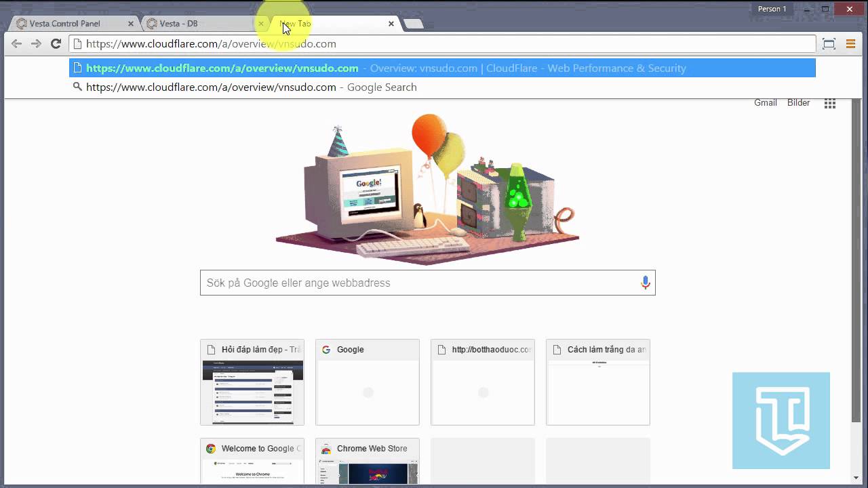
Task: Open the Cách làm trắng da thumbnail
Action: click(598, 382)
